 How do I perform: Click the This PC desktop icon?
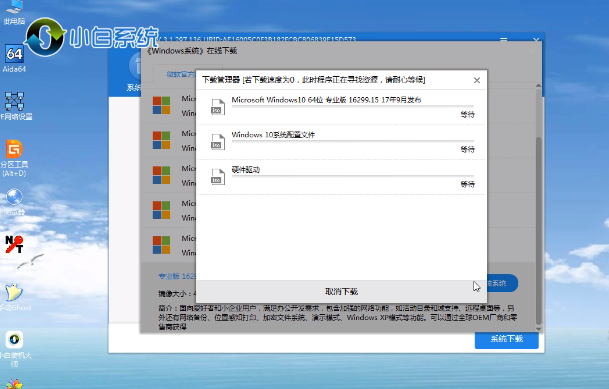14,12
